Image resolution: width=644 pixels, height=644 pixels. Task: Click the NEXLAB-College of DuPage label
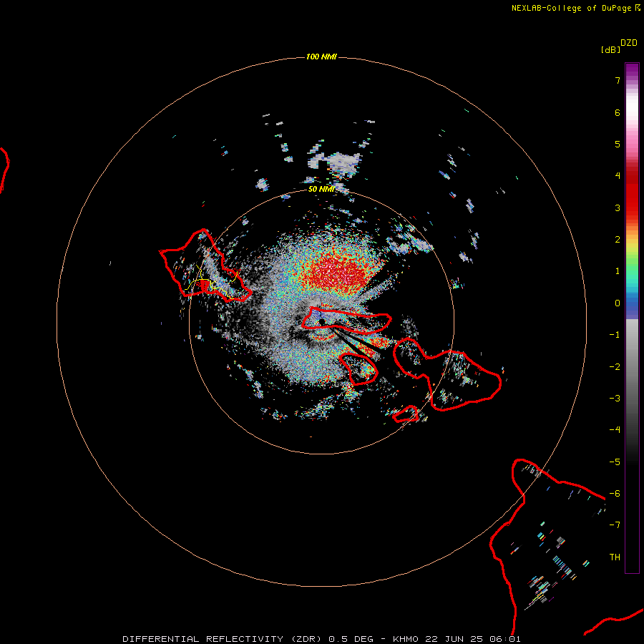pos(576,8)
